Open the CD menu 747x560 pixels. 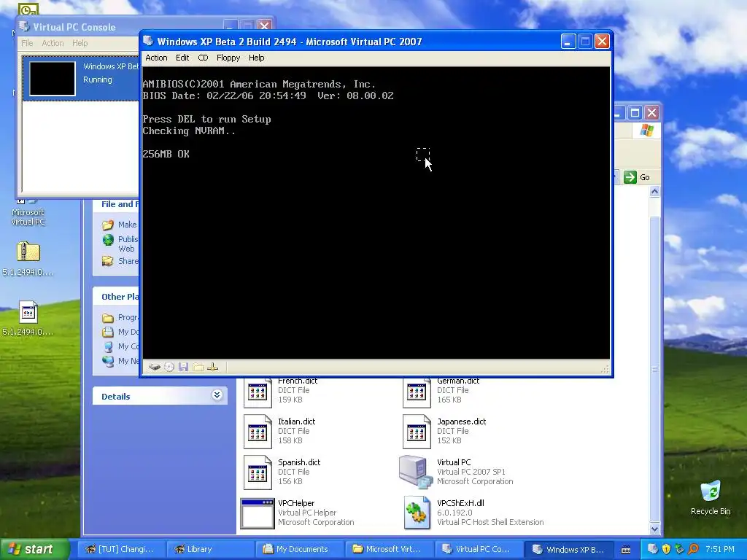pyautogui.click(x=203, y=58)
